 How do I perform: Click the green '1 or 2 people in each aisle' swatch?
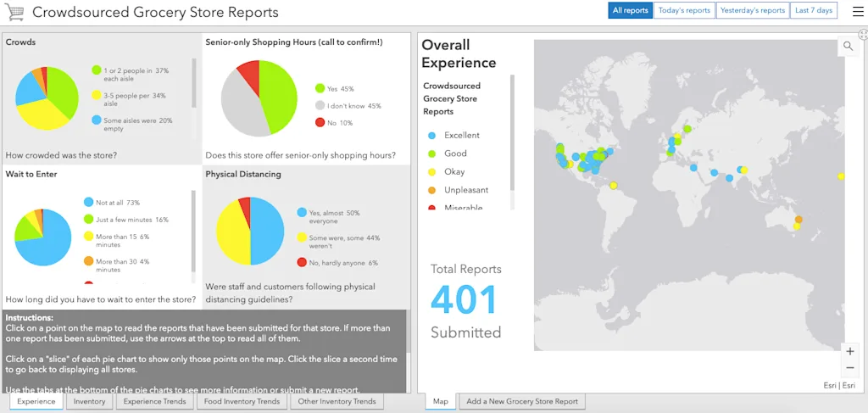[x=97, y=70]
